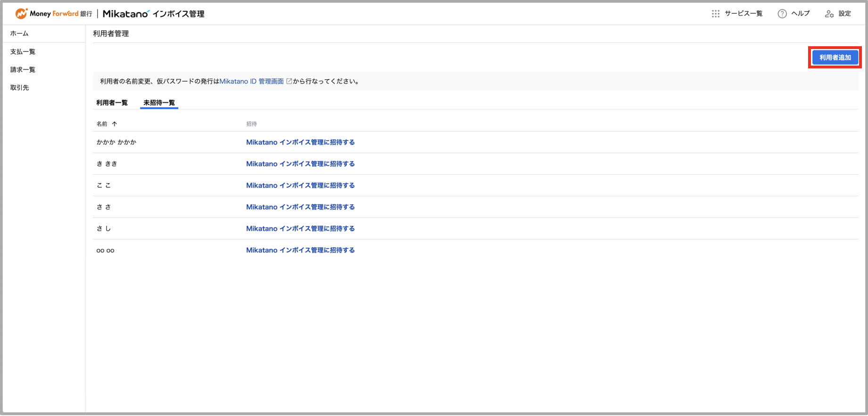Open the Mikatano ID 管理画面 link
This screenshot has height=416, width=868.
pyautogui.click(x=251, y=81)
